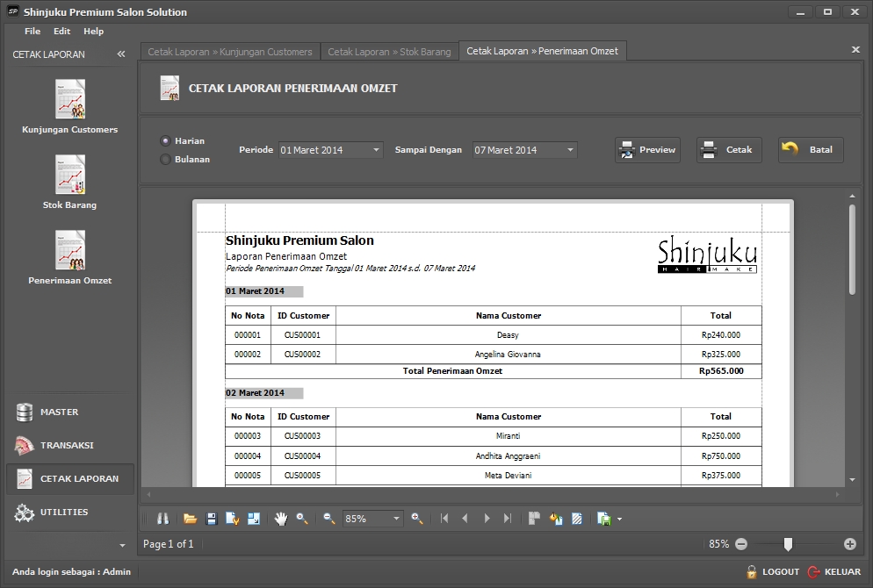Screen dimensions: 873x588
Task: Open the Edit menu
Action: point(61,31)
